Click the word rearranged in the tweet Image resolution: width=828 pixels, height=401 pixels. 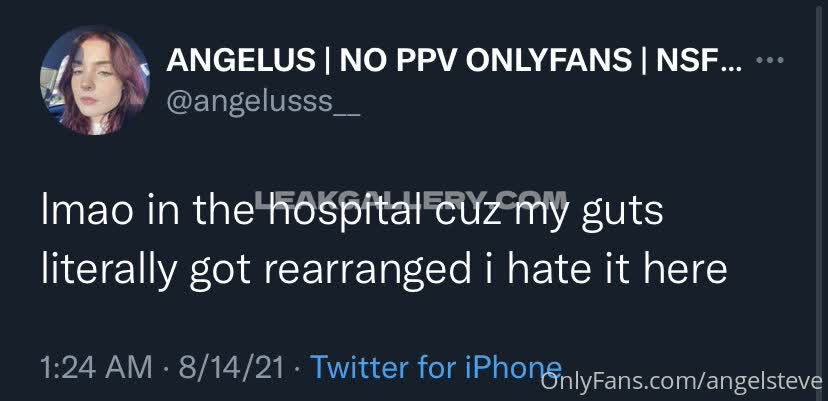(366, 271)
